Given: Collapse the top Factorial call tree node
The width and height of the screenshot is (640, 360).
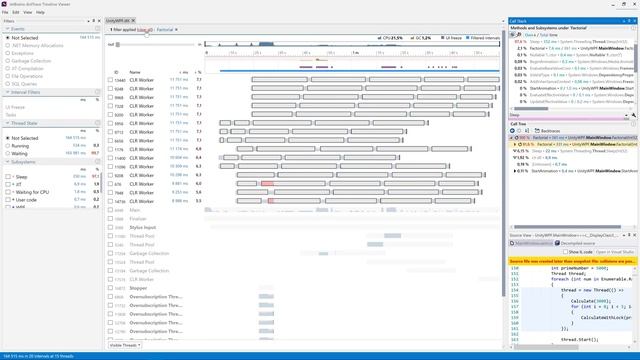Looking at the screenshot, I should (x=511, y=138).
